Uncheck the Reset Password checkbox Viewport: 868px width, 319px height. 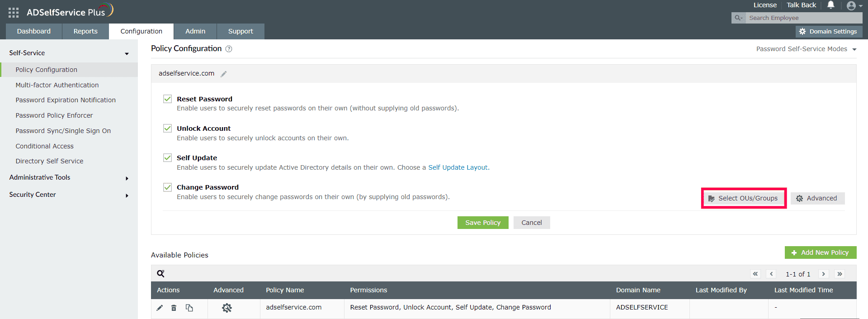(167, 99)
